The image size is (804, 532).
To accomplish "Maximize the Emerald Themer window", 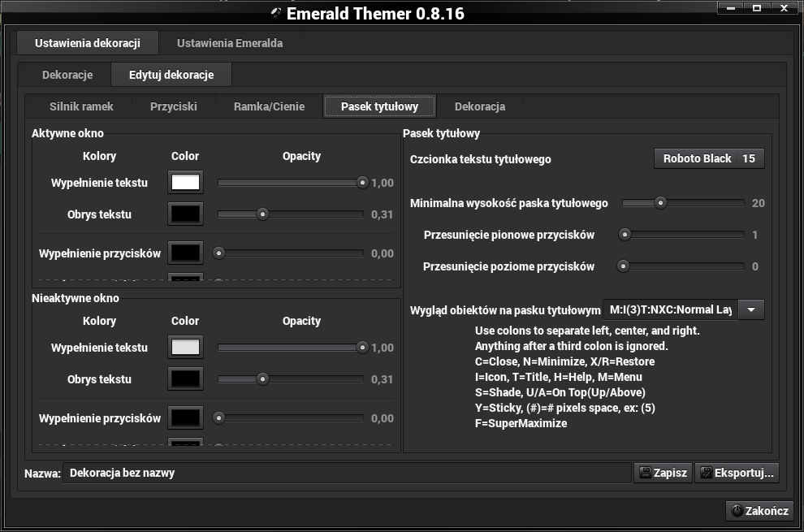I will click(x=757, y=7).
